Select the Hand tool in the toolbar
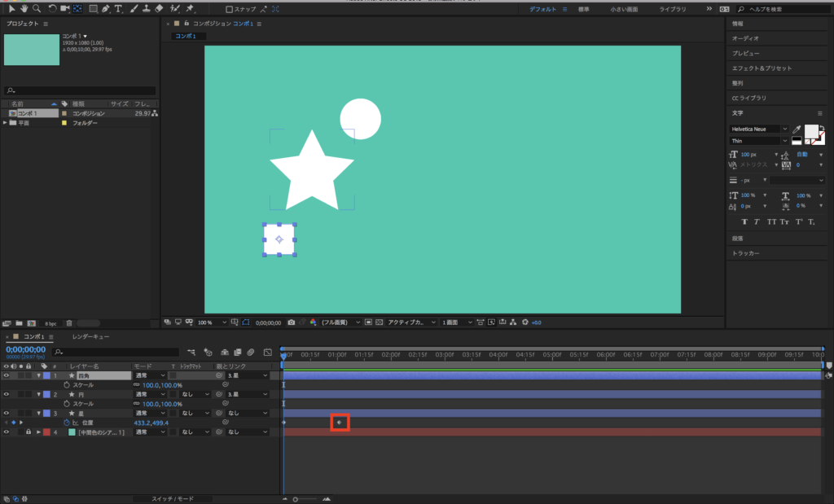 tap(23, 9)
